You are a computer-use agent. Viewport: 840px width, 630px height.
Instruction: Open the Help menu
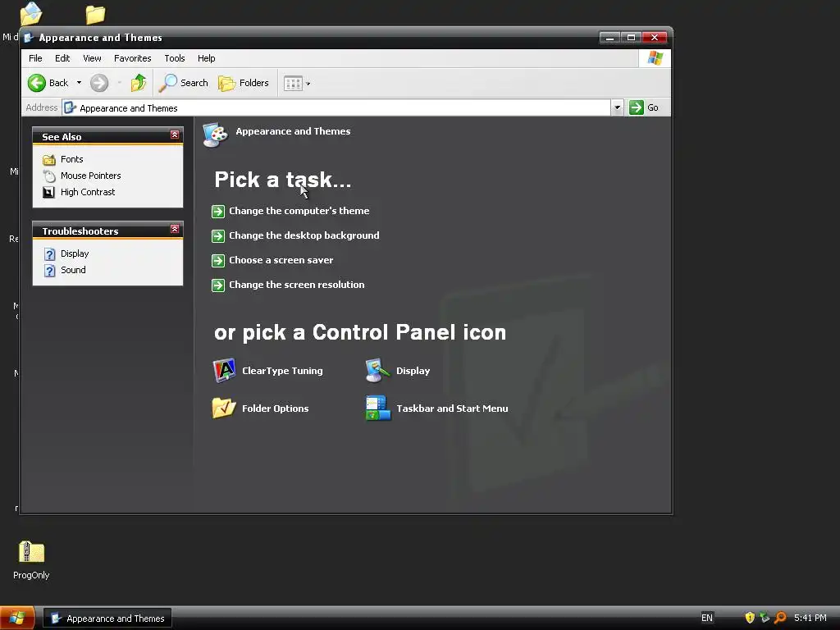pos(206,58)
